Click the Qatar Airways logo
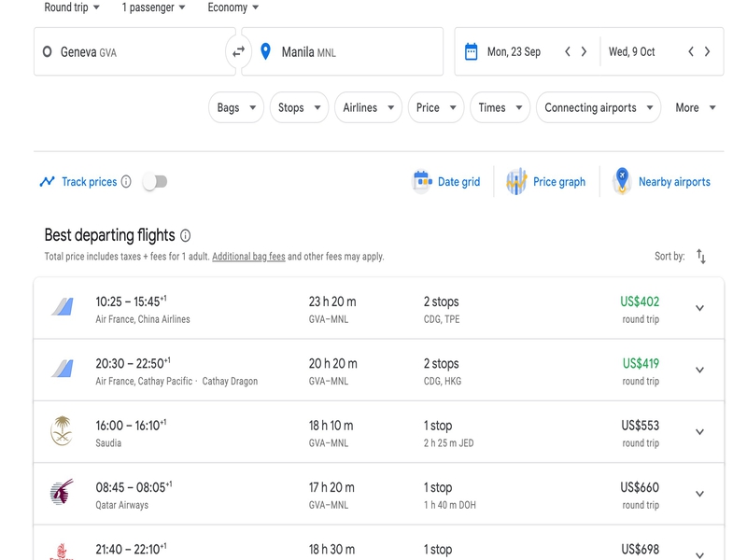The height and width of the screenshot is (560, 747). pos(62,492)
